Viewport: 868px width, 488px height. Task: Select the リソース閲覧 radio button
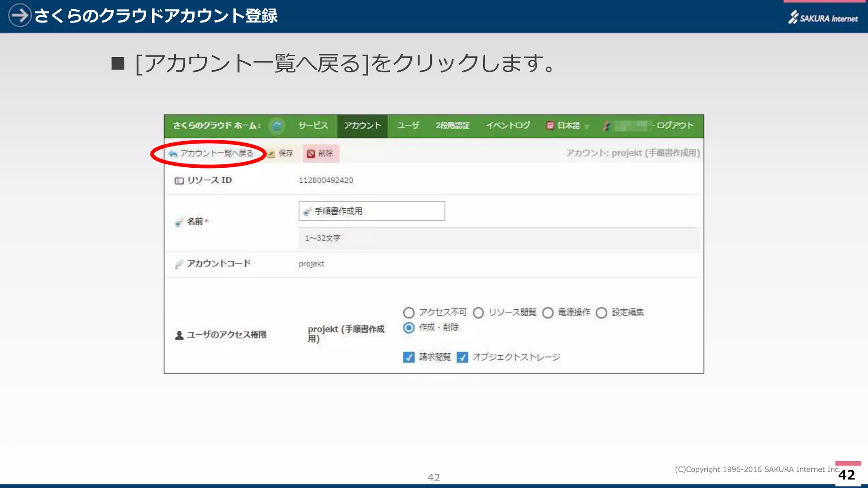[478, 313]
